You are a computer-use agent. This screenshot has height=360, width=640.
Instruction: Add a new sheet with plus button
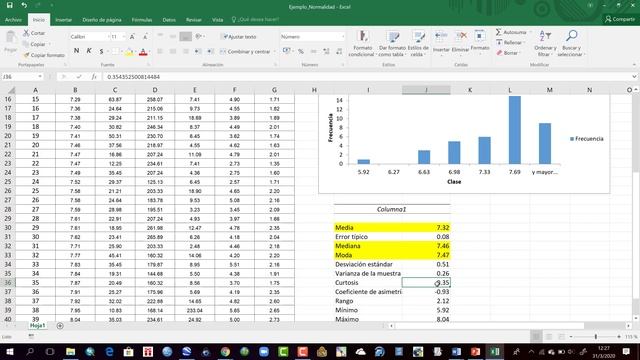pos(60,326)
